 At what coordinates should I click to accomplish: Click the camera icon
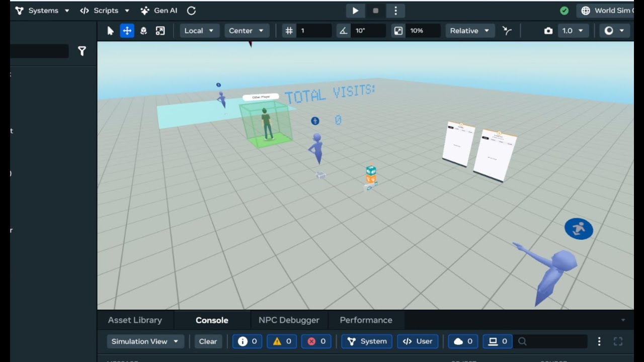[548, 31]
